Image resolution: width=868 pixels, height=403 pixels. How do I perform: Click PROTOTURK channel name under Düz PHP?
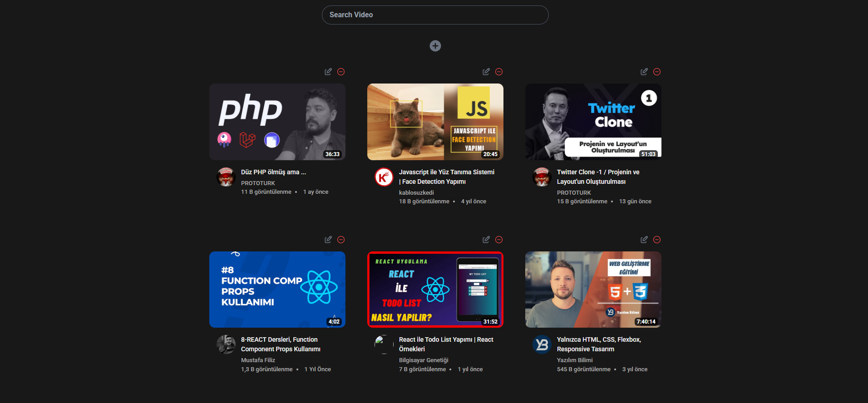pos(258,183)
